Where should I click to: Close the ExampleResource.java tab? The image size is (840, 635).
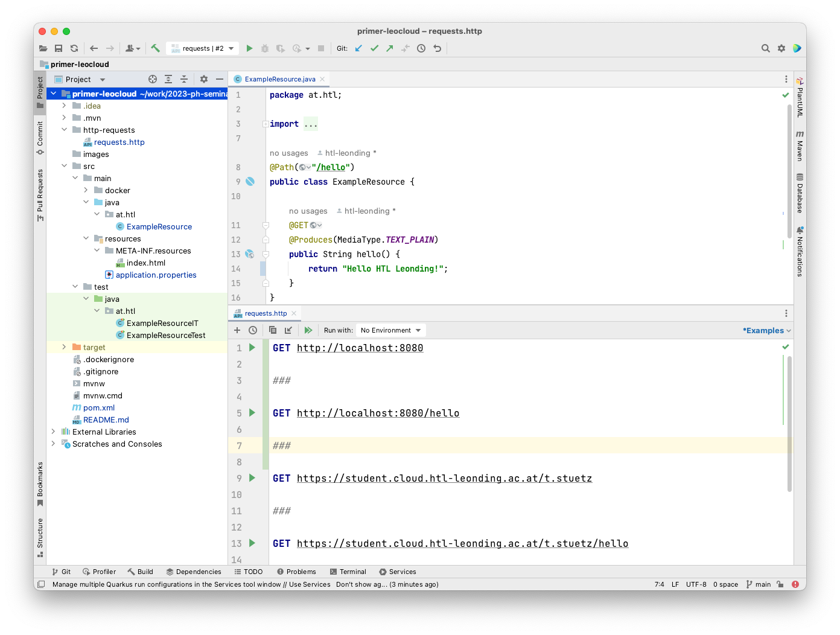tap(322, 79)
